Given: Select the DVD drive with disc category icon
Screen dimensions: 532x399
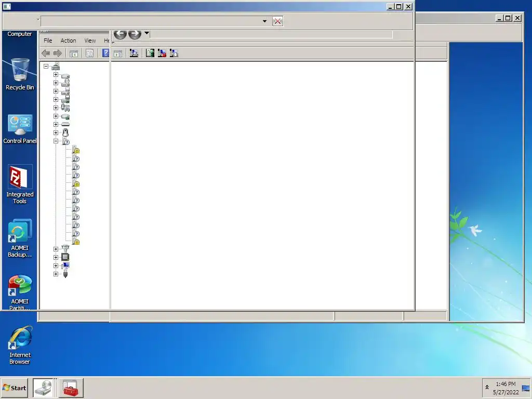Looking at the screenshot, I should click(65, 83).
